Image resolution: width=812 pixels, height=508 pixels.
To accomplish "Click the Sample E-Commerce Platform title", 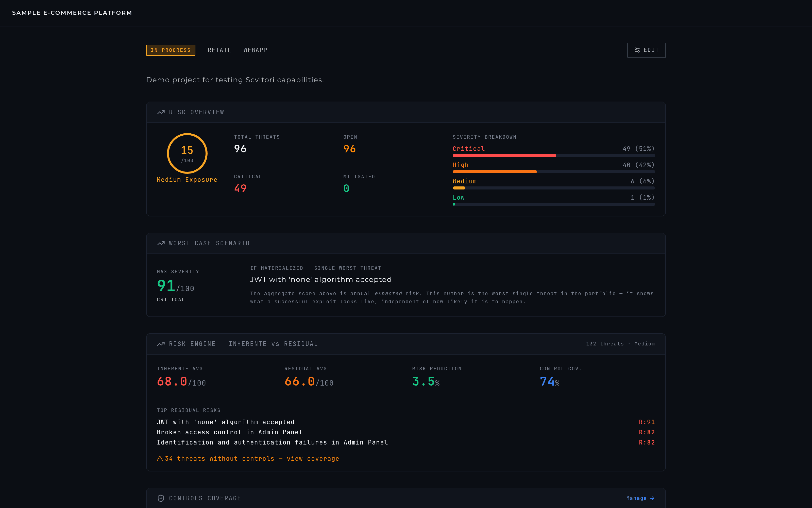I will coord(72,13).
